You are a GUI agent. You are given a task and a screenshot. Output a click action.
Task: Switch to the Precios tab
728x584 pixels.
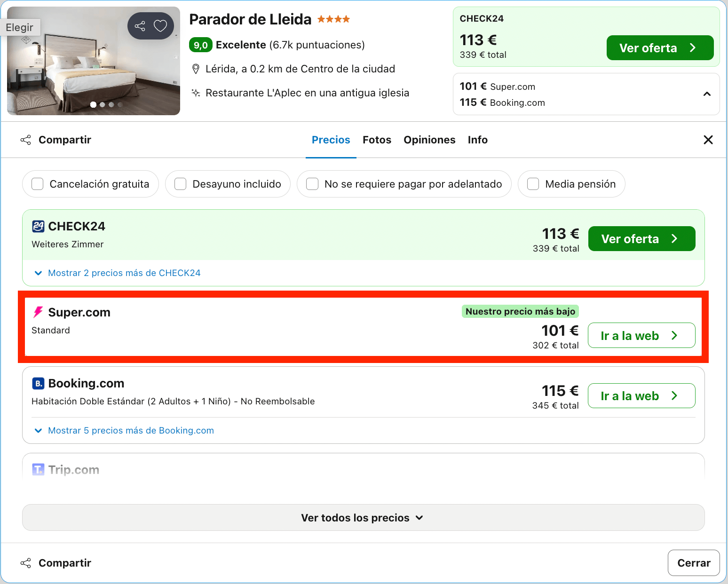pyautogui.click(x=331, y=140)
